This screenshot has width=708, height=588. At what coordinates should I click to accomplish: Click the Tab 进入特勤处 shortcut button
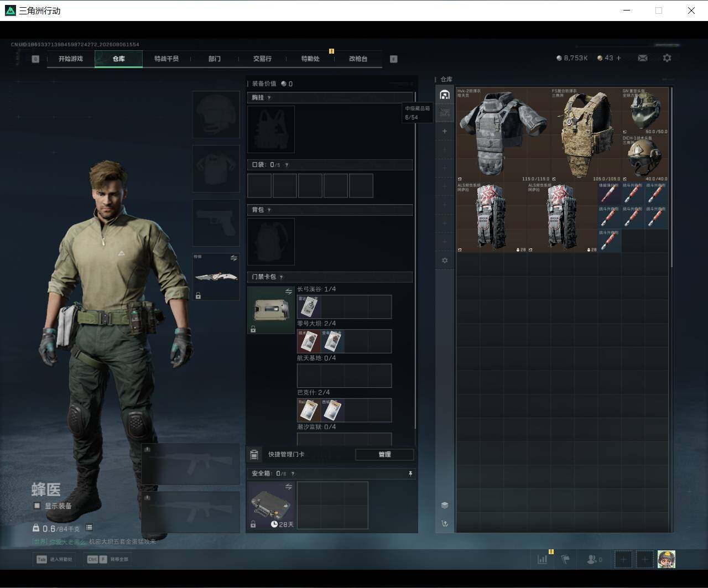pos(55,559)
